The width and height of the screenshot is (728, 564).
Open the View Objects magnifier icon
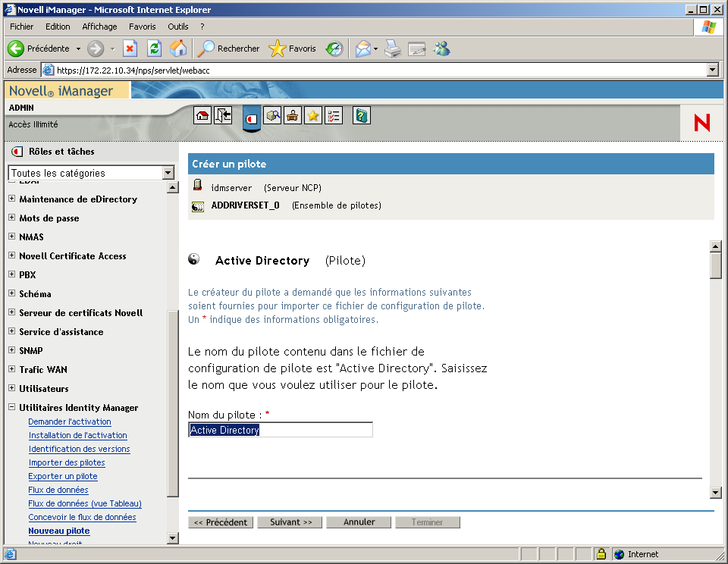[x=271, y=115]
